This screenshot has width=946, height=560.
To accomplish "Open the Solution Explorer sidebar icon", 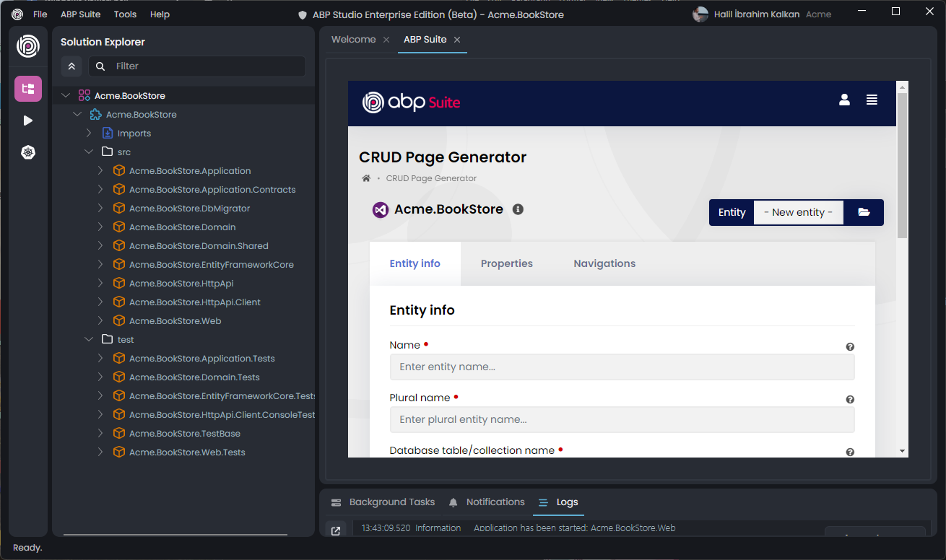I will click(x=28, y=89).
